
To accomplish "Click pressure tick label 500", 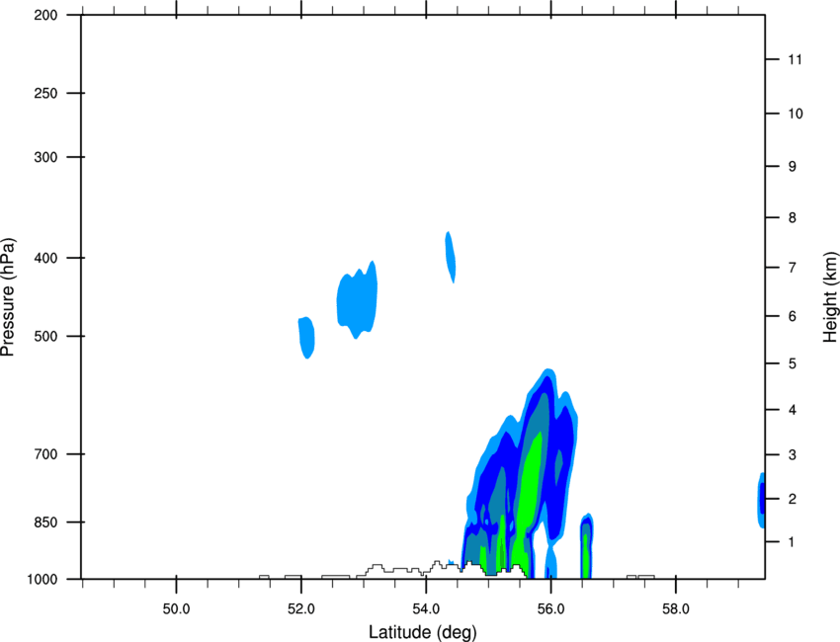I will [45, 336].
